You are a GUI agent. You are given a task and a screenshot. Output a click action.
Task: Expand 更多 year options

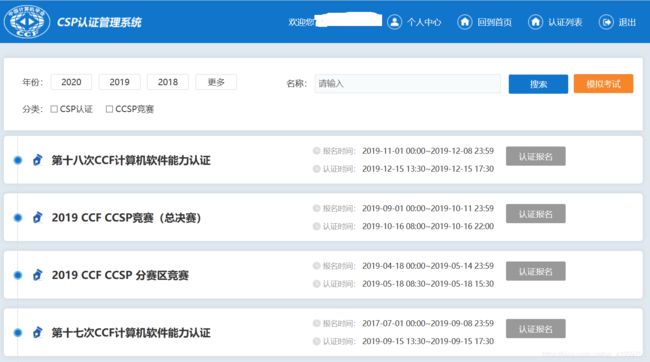tap(216, 82)
